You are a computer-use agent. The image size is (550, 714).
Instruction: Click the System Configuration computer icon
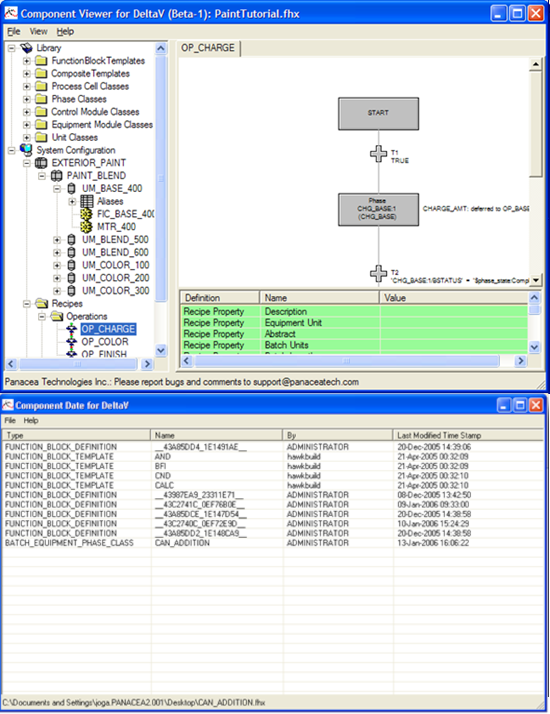coord(26,150)
